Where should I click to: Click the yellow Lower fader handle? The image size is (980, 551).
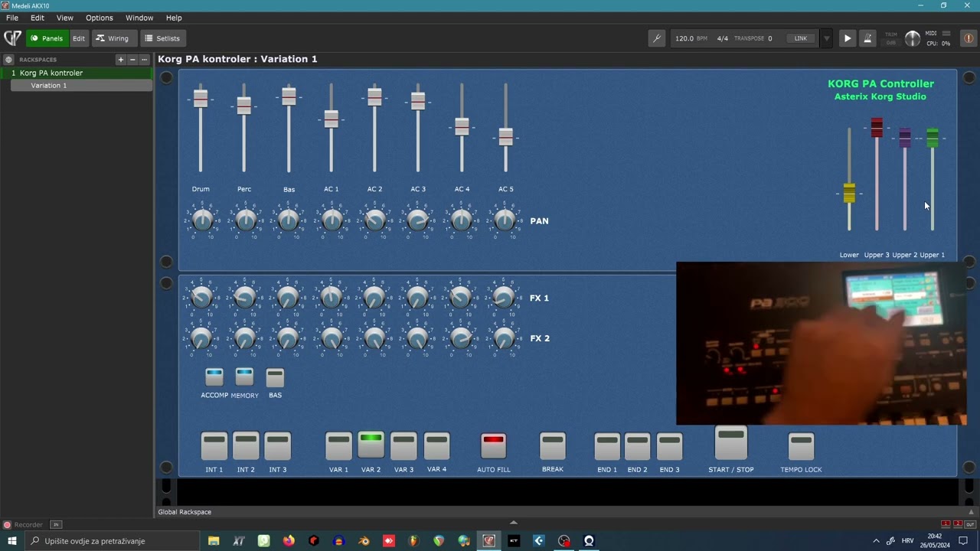[x=849, y=193]
